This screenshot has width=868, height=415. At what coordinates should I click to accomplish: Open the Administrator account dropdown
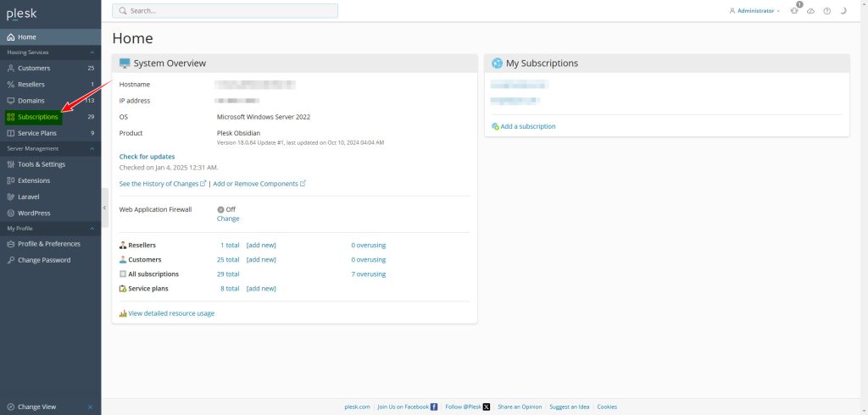[754, 11]
